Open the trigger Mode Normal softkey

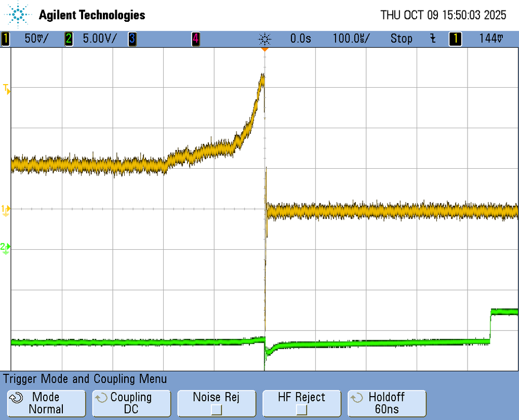click(46, 403)
